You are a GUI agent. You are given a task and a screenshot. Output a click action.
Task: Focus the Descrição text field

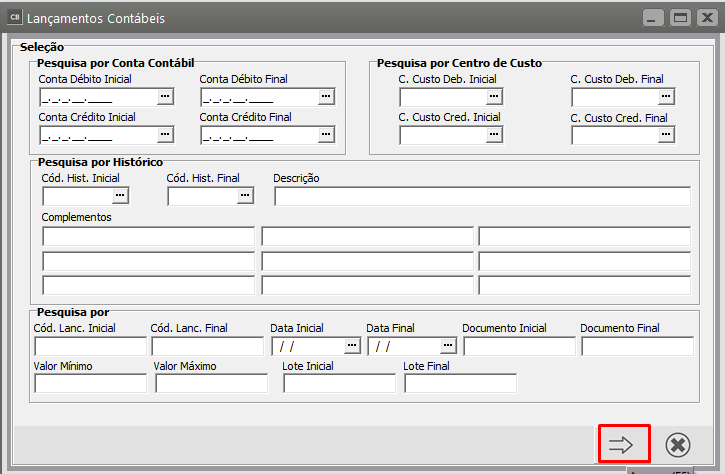(x=482, y=196)
